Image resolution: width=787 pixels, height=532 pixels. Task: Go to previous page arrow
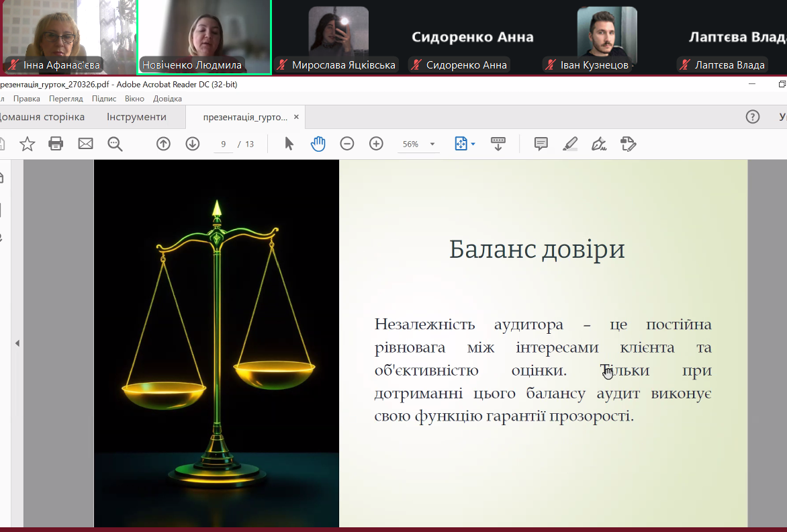[163, 144]
